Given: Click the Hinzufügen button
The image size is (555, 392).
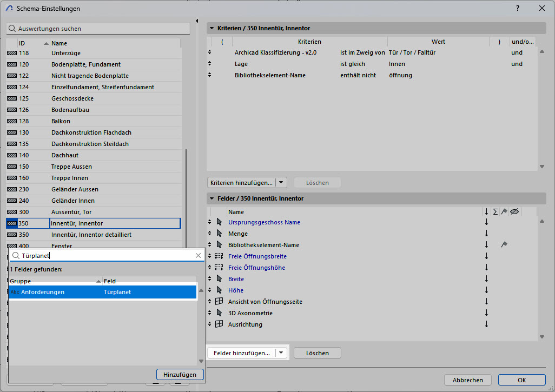Looking at the screenshot, I should pos(180,374).
